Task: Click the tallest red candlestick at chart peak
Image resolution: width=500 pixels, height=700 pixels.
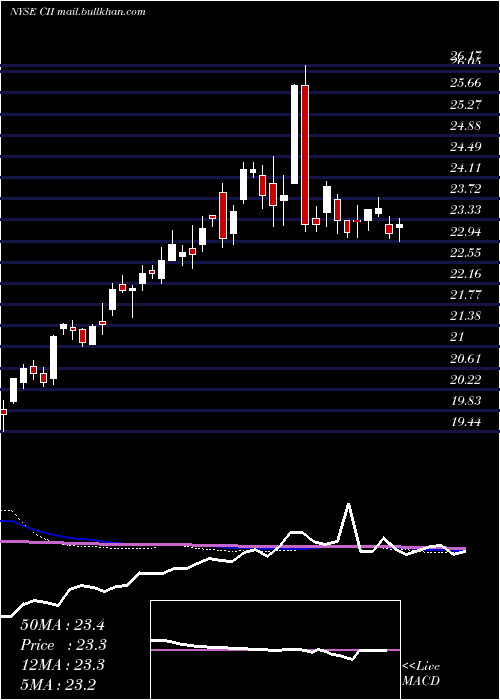Action: pos(305,154)
